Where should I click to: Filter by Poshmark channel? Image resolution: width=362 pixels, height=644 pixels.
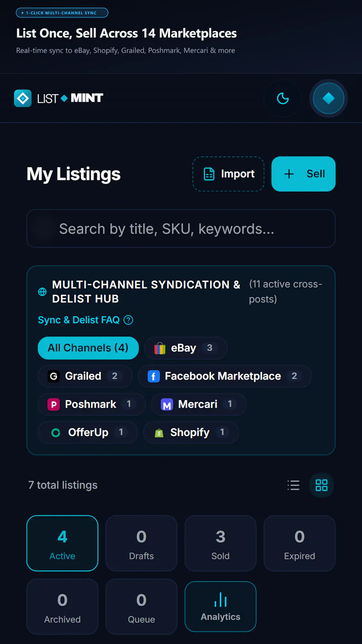(92, 404)
